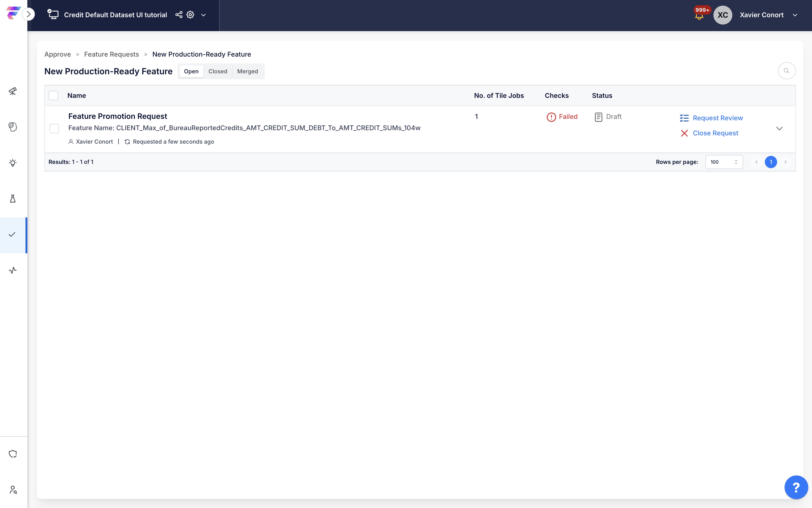Open the shield icon in sidebar
812x508 pixels.
[13, 454]
